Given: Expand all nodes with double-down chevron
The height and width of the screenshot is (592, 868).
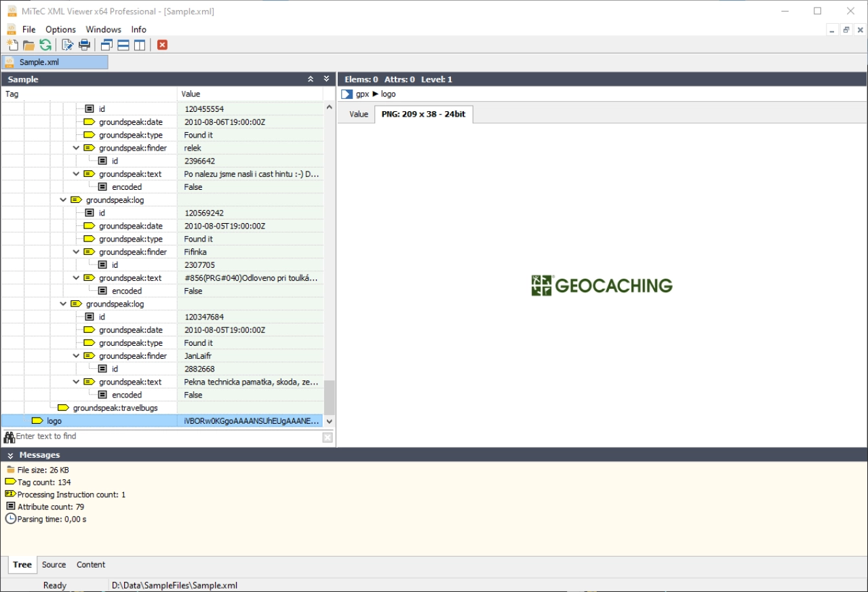Looking at the screenshot, I should tap(326, 79).
